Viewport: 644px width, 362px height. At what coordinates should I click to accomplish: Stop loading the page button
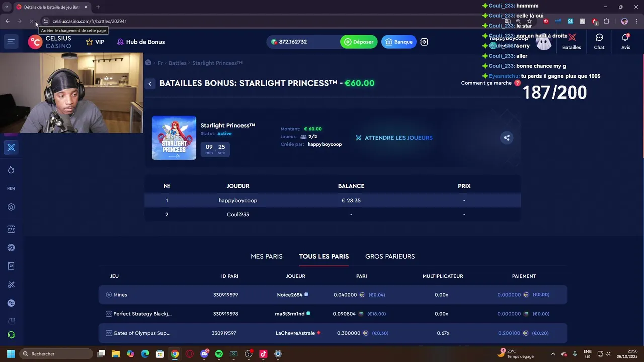[x=32, y=21]
